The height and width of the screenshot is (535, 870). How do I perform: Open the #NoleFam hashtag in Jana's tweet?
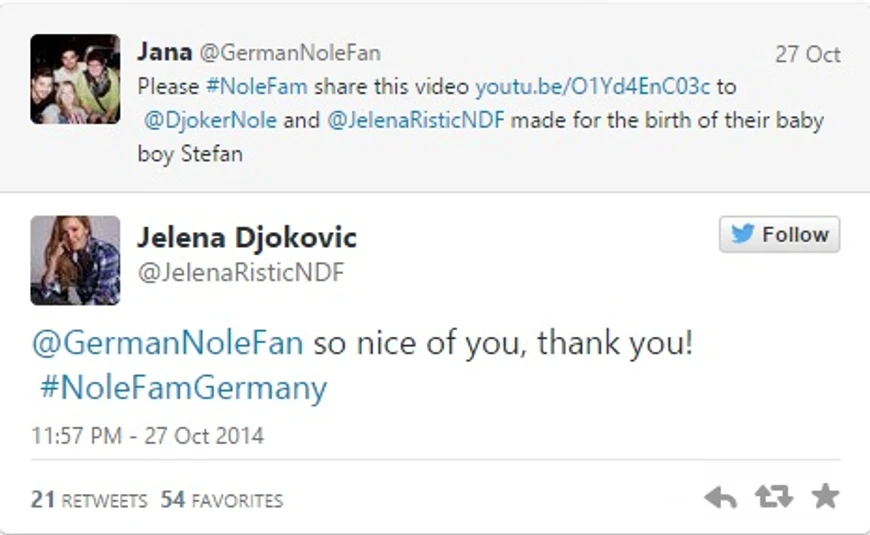(256, 87)
